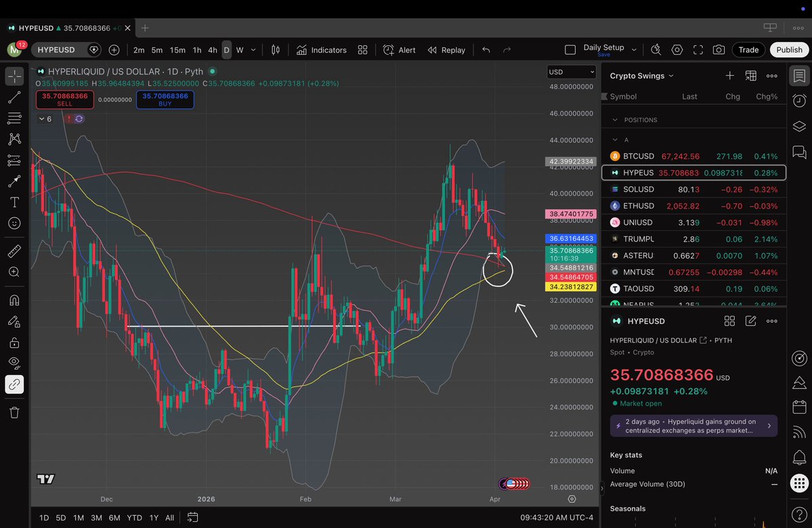Image resolution: width=812 pixels, height=528 pixels.
Task: Select the 6M date range
Action: pos(114,518)
